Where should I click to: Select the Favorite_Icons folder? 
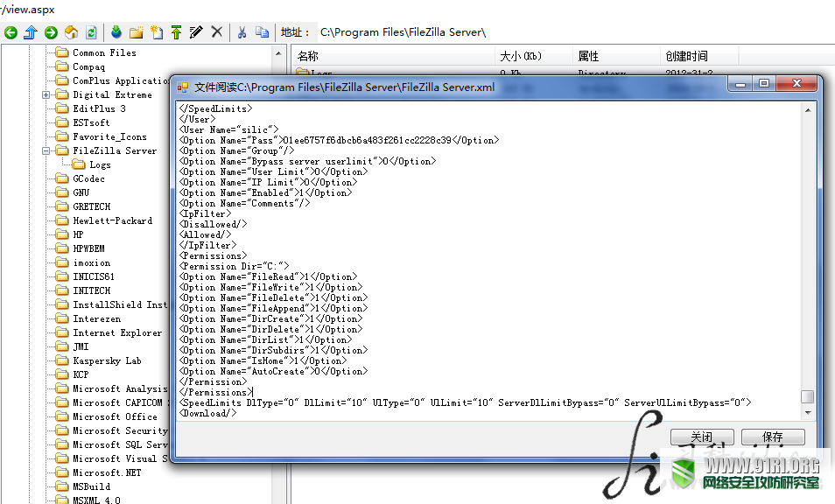[109, 136]
